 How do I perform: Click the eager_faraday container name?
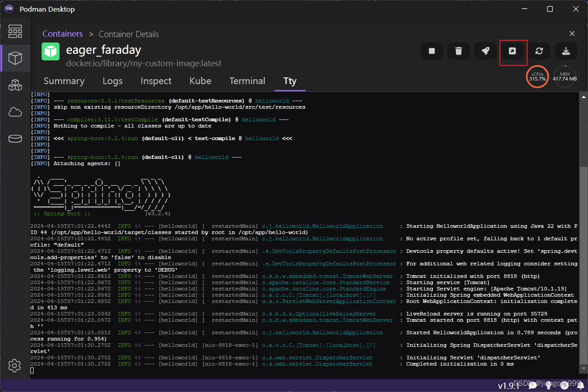104,50
